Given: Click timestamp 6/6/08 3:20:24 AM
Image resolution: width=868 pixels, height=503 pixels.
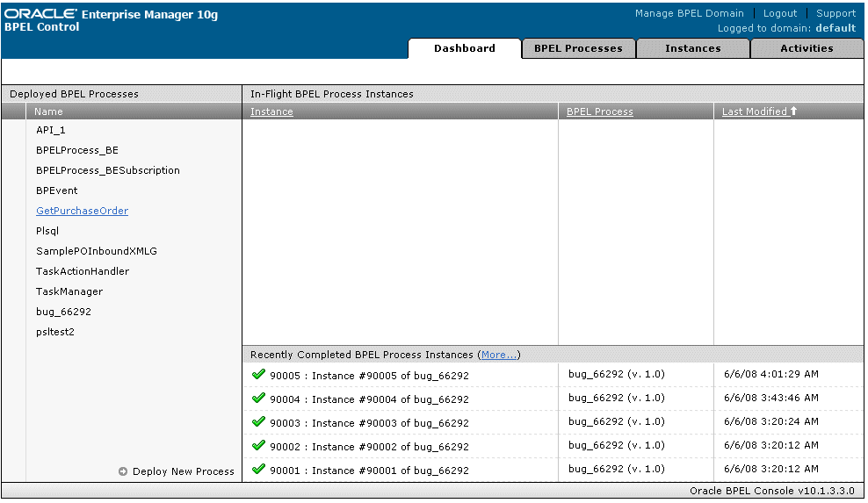Looking at the screenshot, I should (x=771, y=421).
